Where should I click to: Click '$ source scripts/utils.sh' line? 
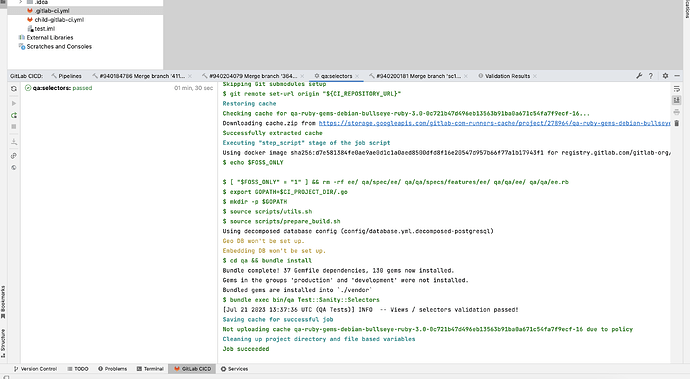tap(267, 212)
